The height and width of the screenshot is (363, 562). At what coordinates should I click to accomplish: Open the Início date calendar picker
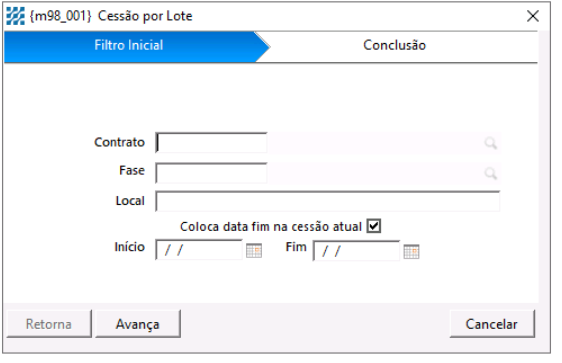254,250
